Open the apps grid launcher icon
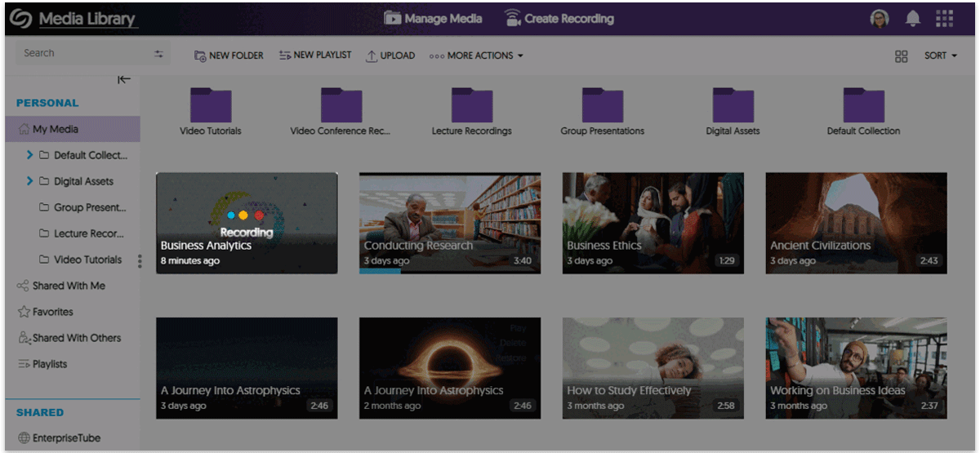The image size is (980, 453). pyautogui.click(x=944, y=19)
